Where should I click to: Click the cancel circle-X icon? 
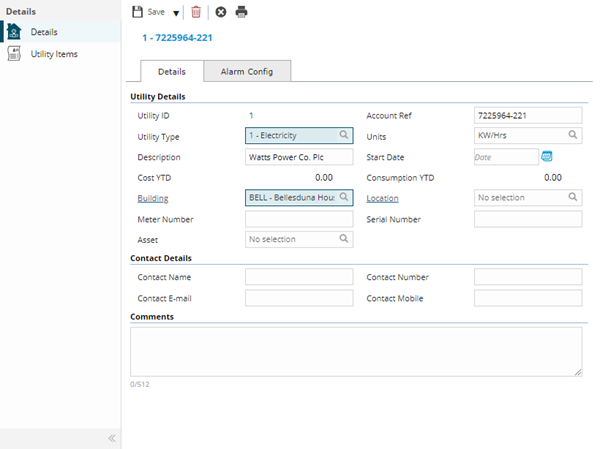coord(221,12)
